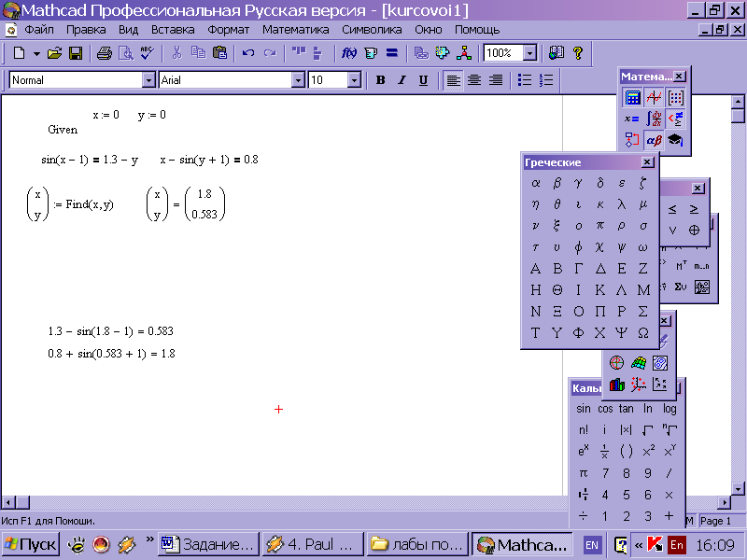Open help question mark icon
This screenshot has width=747, height=560.
[578, 52]
